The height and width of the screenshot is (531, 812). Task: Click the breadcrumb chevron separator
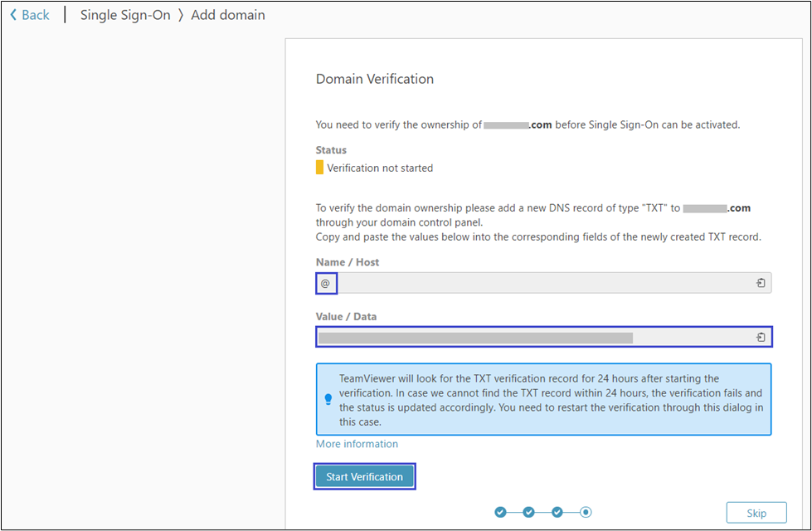coord(181,15)
